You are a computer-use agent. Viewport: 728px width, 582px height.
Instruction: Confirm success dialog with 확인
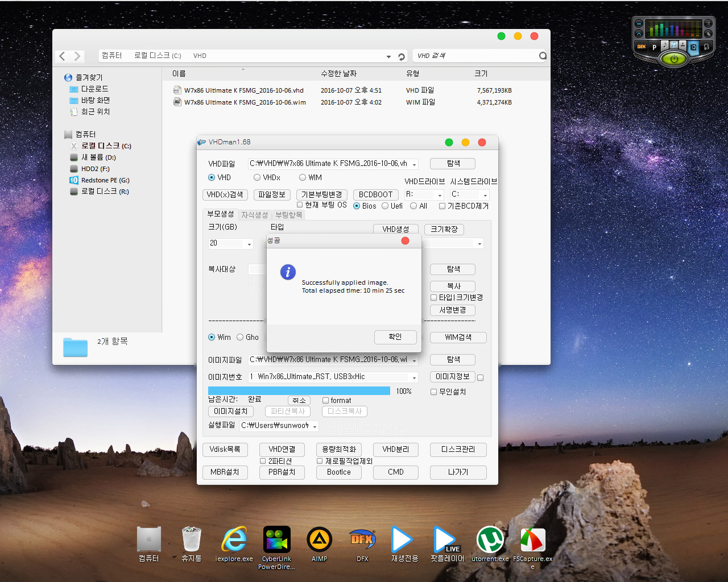[x=395, y=337]
